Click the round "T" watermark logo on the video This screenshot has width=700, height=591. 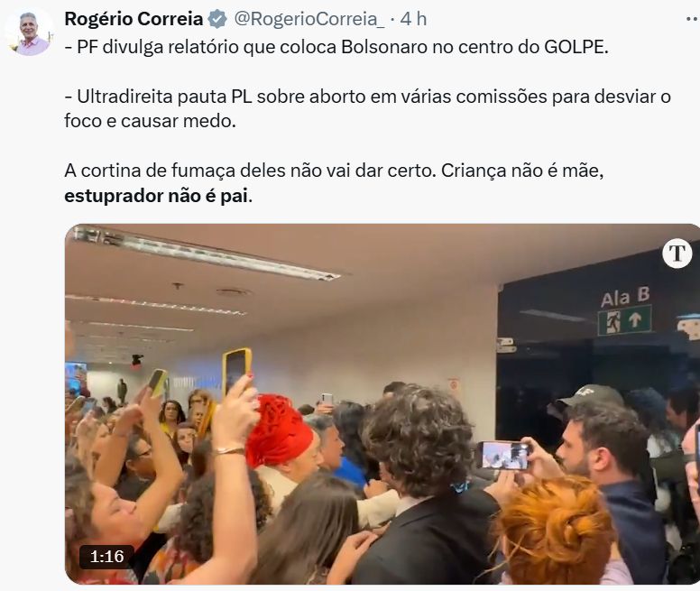pos(677,254)
